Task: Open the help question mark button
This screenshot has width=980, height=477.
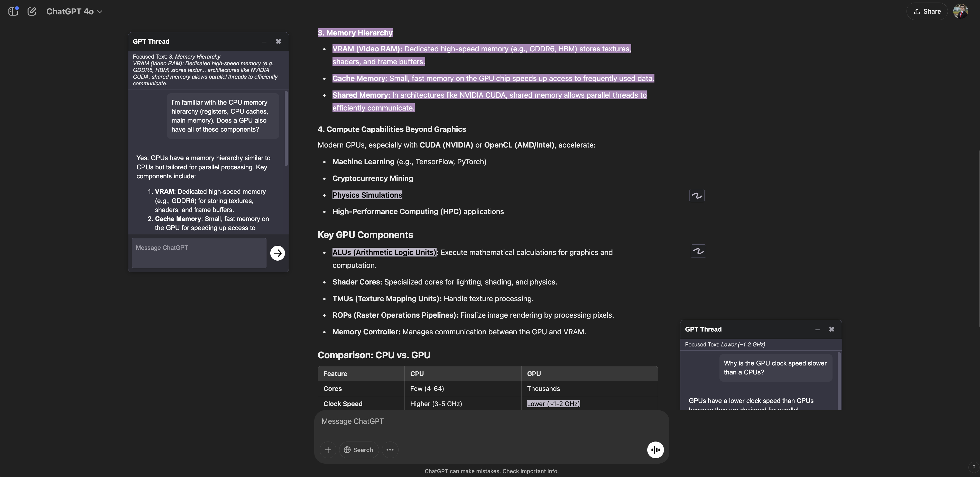Action: [974, 467]
